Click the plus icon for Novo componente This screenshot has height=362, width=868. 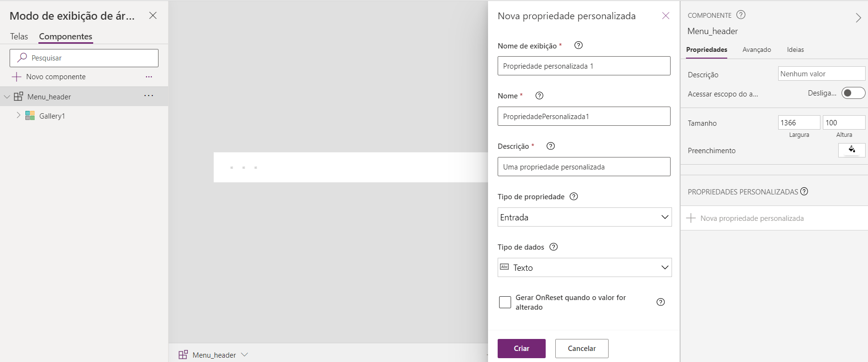point(17,77)
